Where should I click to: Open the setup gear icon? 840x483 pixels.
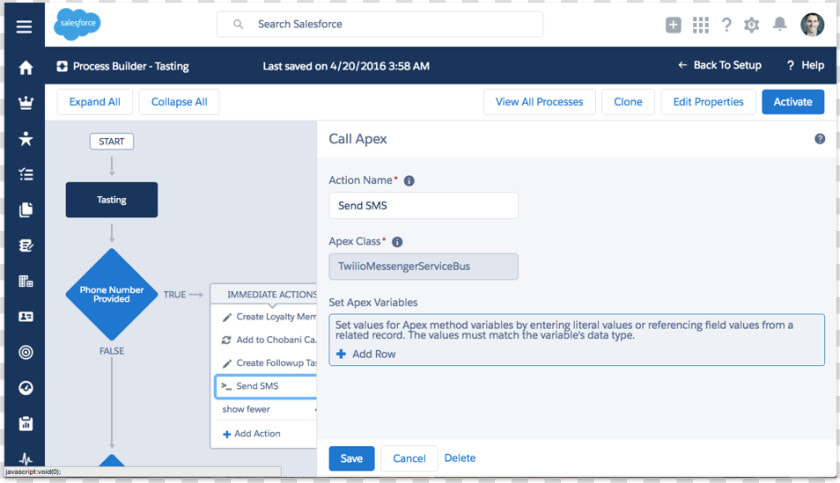pyautogui.click(x=752, y=25)
